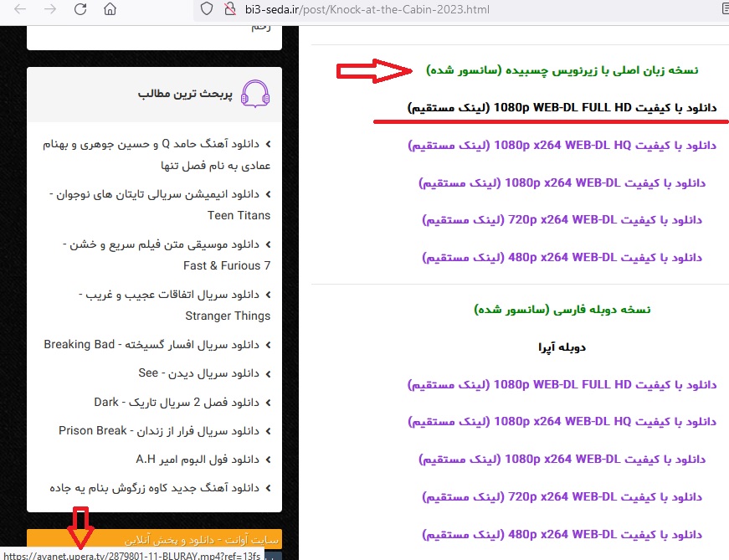This screenshot has width=729, height=560.
Task: Download dubbed 1080p WEB-DL FULL HD link
Action: (x=562, y=385)
